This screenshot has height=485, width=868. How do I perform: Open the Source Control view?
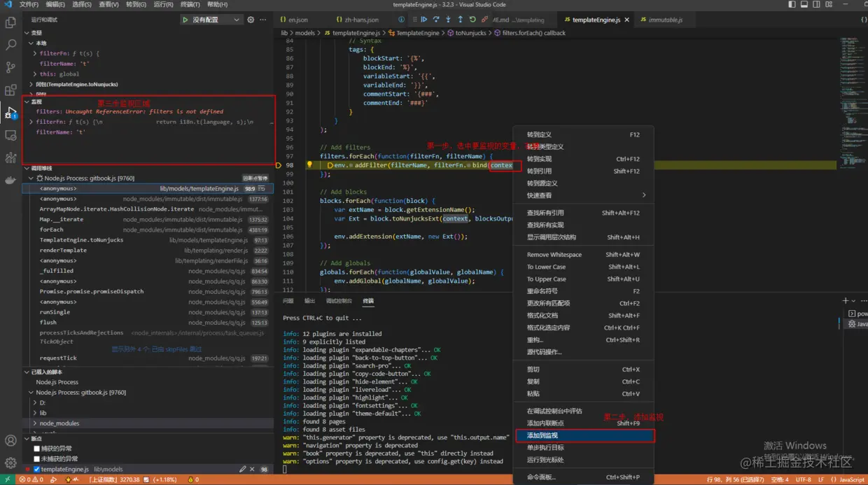pos(10,67)
